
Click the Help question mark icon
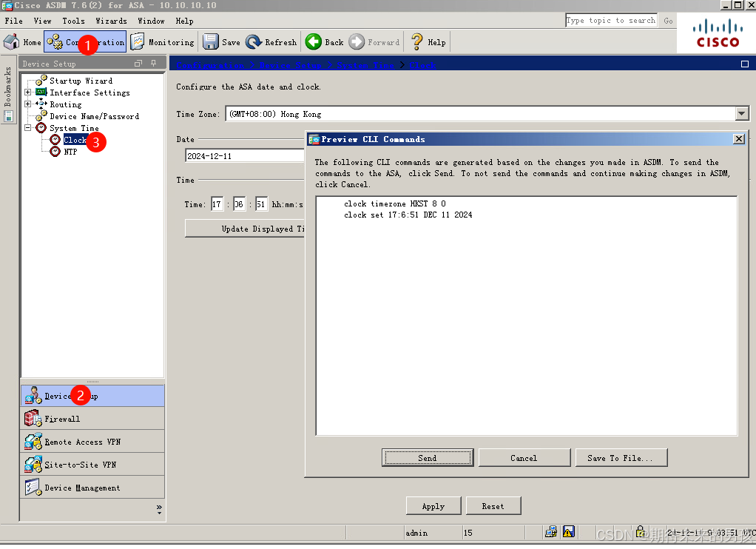coord(416,42)
